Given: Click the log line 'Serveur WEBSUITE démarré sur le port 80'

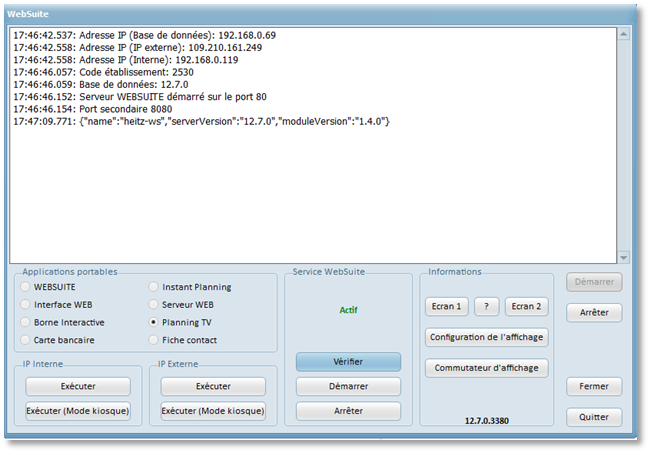Looking at the screenshot, I should [140, 97].
